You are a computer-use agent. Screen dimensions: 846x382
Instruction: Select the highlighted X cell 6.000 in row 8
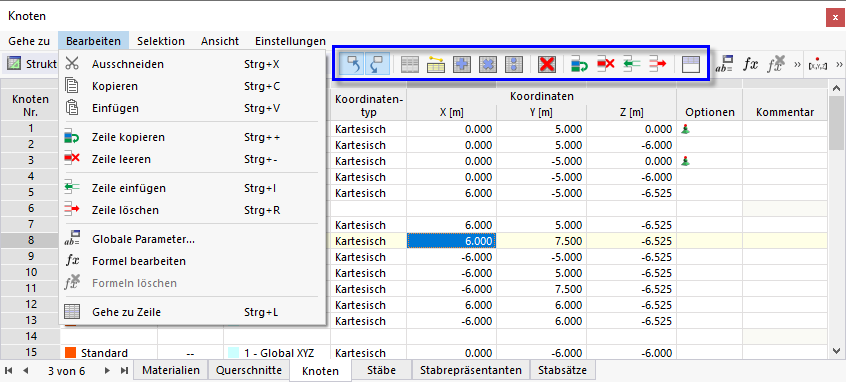[x=452, y=241]
